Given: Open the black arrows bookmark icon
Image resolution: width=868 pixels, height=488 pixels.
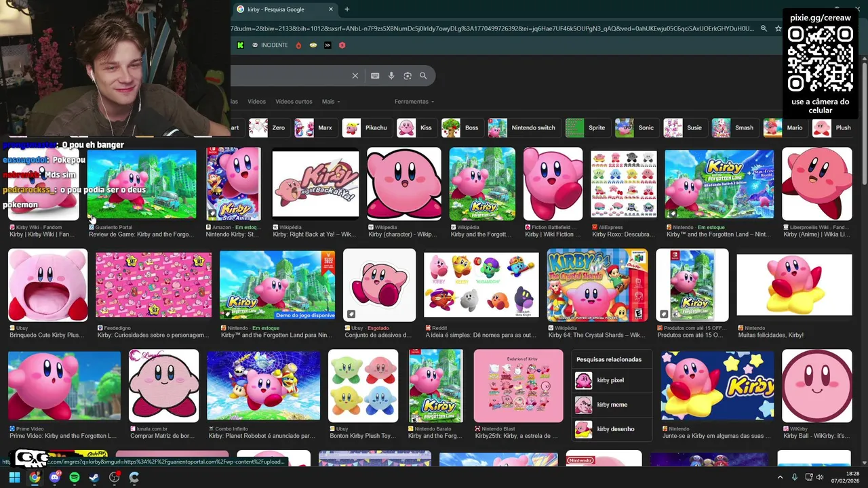Looking at the screenshot, I should coord(328,45).
